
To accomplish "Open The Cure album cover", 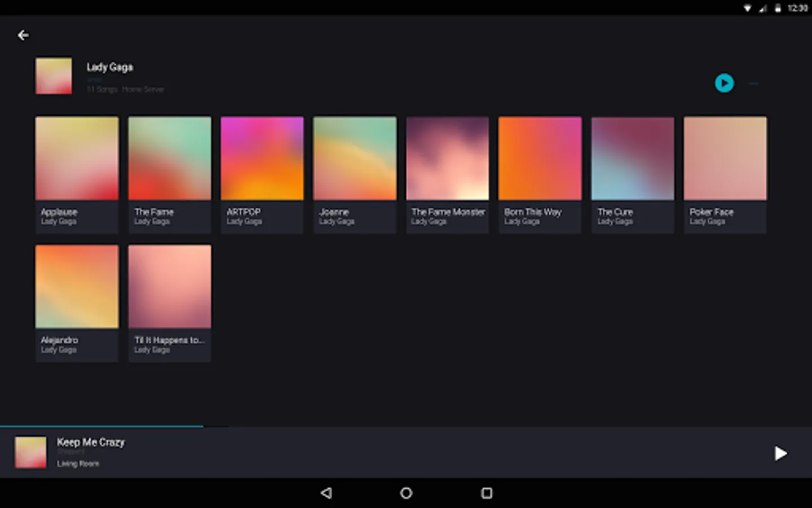I will tap(632, 159).
